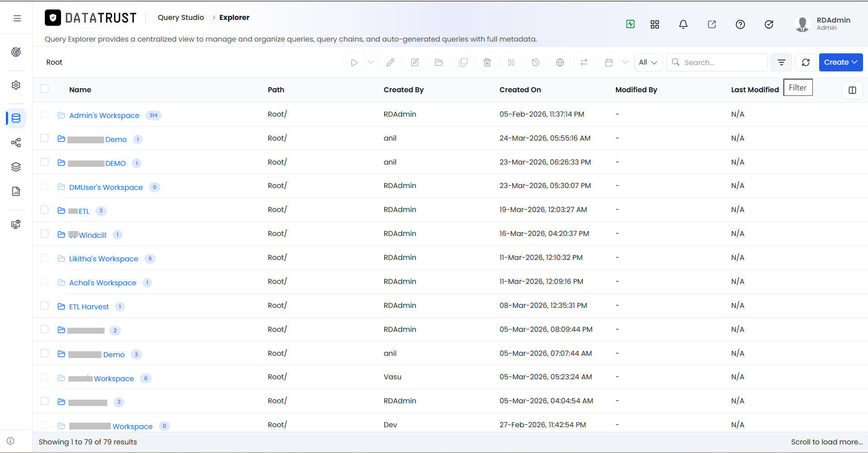Check the ETL Harvest row checkbox
Viewport: 868px width, 453px height.
44,306
